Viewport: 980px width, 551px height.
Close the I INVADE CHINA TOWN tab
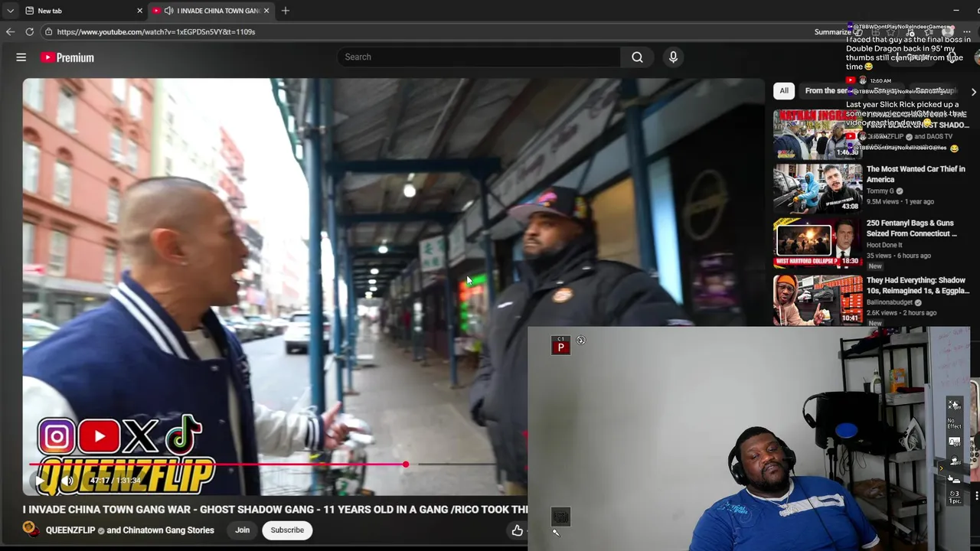(x=266, y=11)
